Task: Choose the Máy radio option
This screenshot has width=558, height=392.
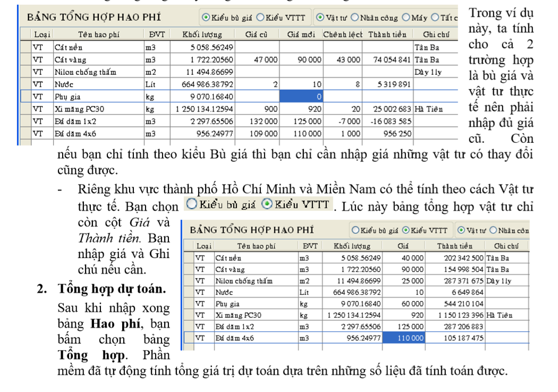Action: click(x=407, y=18)
